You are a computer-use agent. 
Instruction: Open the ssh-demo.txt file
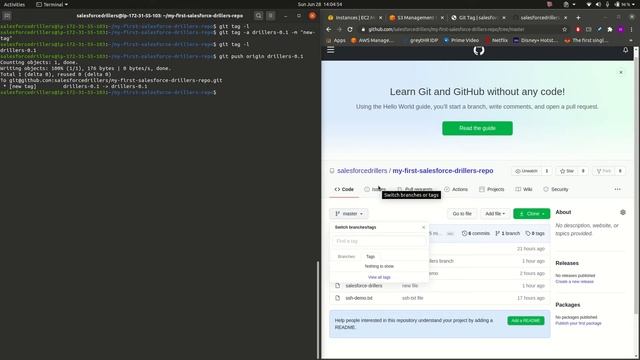click(x=359, y=298)
